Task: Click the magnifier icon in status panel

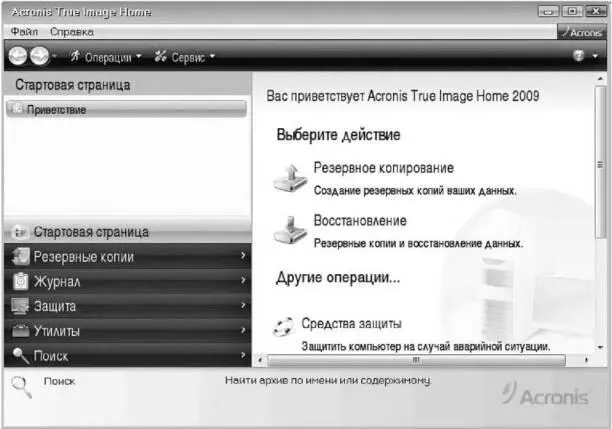Action: pos(21,387)
